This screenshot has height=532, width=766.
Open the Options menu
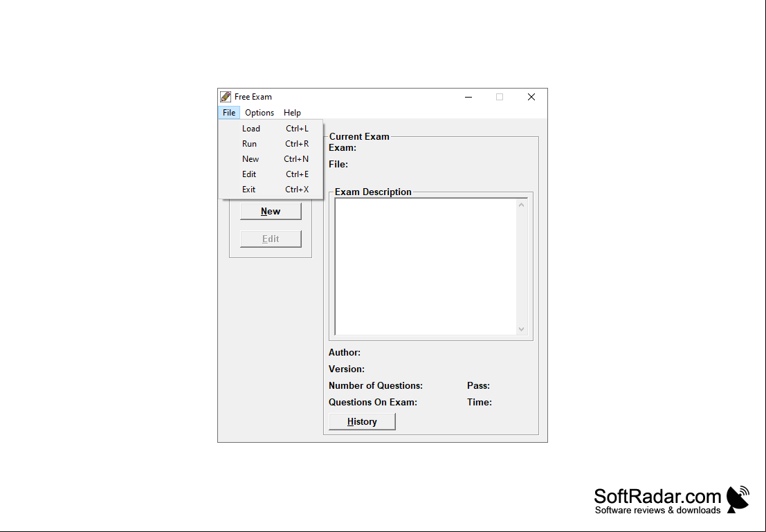tap(259, 113)
